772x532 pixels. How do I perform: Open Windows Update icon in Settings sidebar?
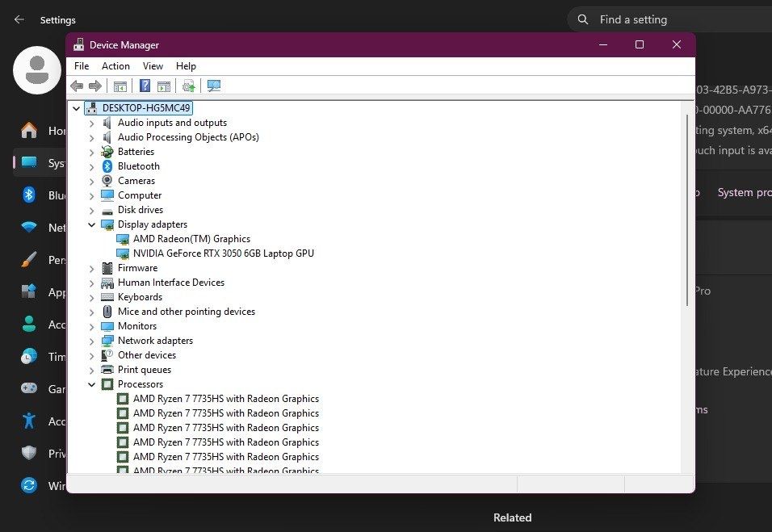pos(29,486)
